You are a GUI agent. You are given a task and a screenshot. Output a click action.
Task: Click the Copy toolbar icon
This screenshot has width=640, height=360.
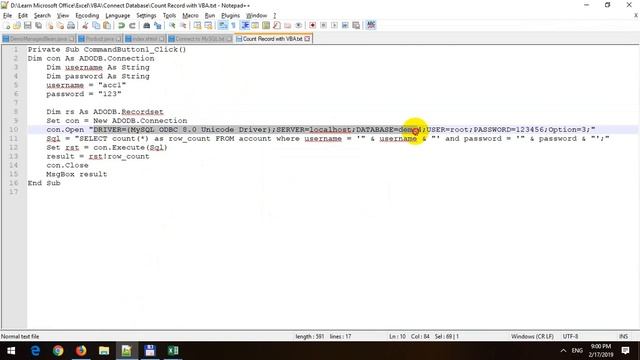96,25
